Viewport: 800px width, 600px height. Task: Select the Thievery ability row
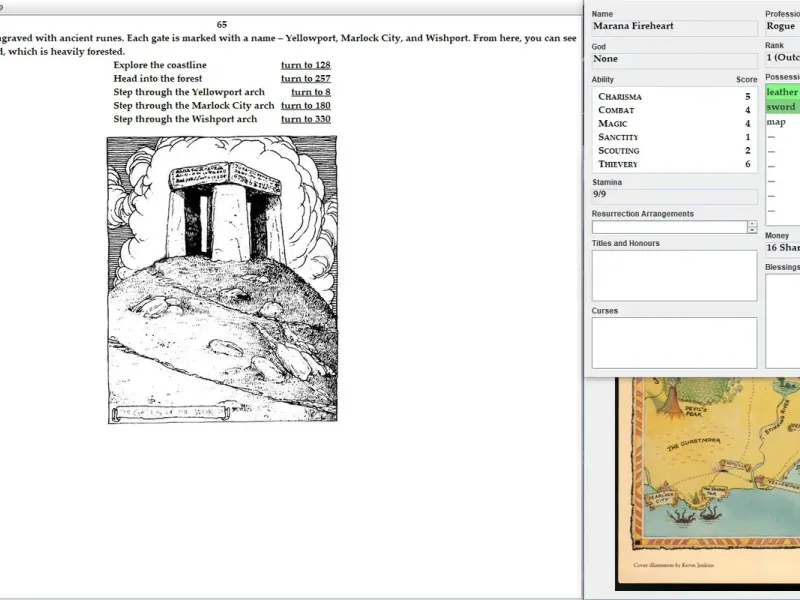[x=674, y=164]
